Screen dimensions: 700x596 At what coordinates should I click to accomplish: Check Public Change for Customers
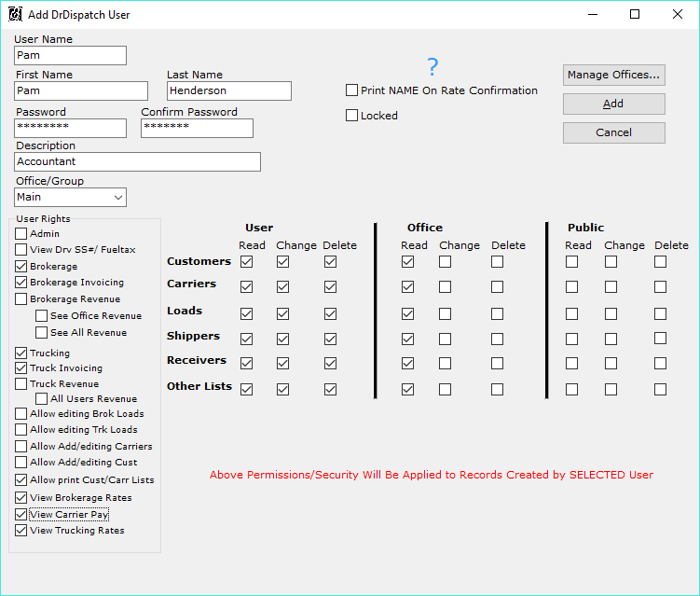(611, 261)
